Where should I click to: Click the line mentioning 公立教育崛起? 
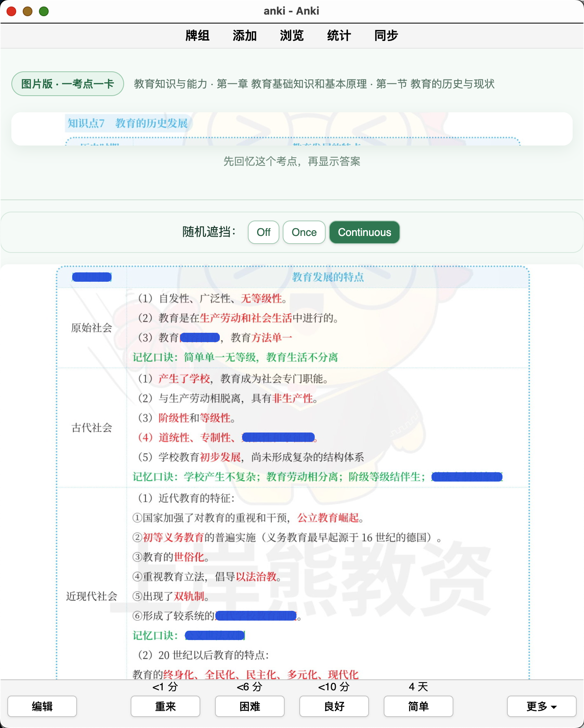point(248,518)
